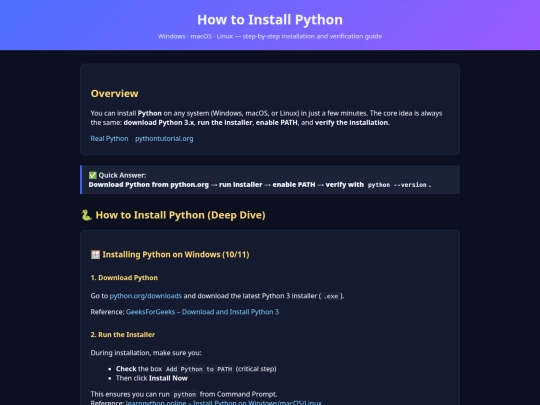Screen dimensions: 540x405
Task: Open the Real Python link
Action: [109, 138]
